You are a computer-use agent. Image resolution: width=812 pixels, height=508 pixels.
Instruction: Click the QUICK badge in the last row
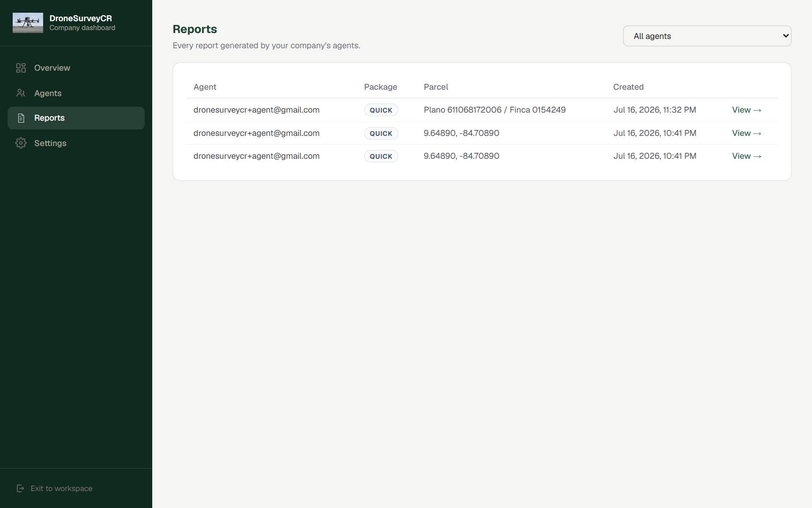point(381,156)
